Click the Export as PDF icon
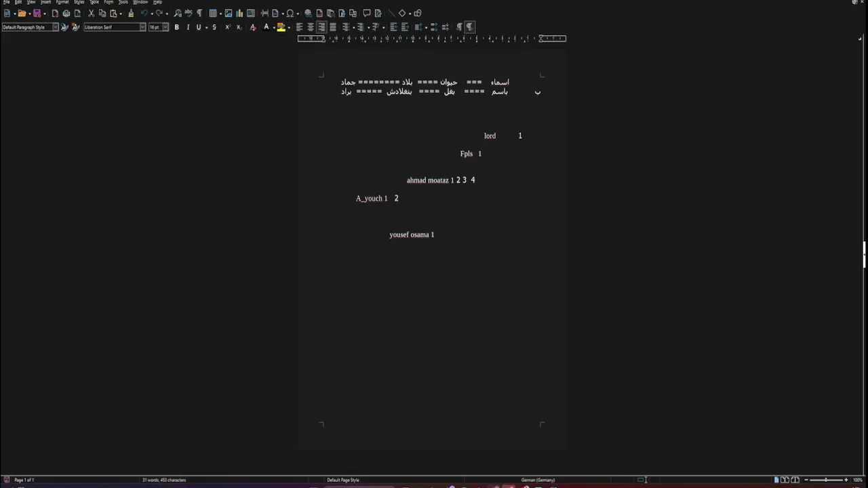 tap(55, 14)
